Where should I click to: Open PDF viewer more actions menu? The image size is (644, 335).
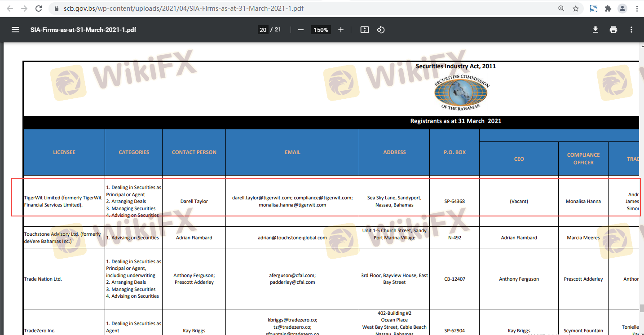(x=631, y=30)
